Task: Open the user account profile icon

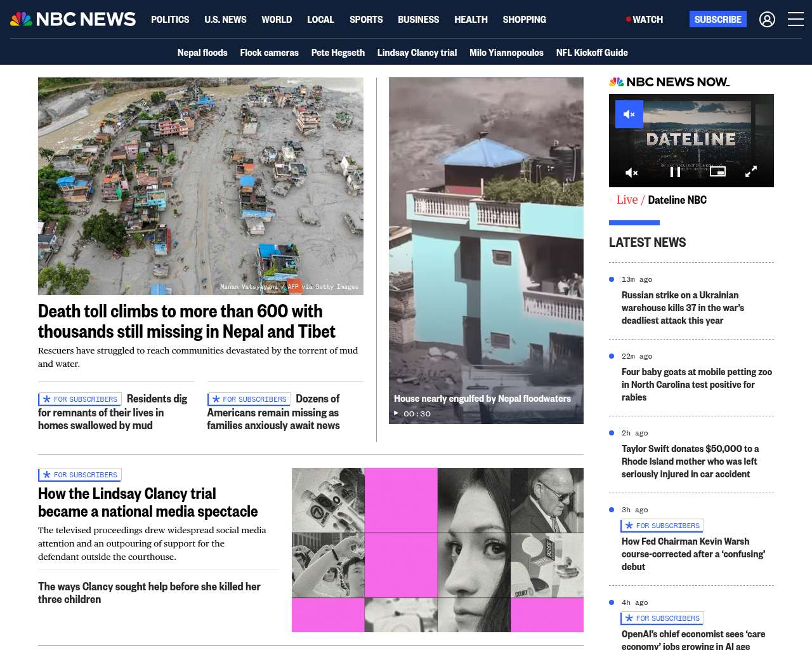Action: (x=767, y=20)
